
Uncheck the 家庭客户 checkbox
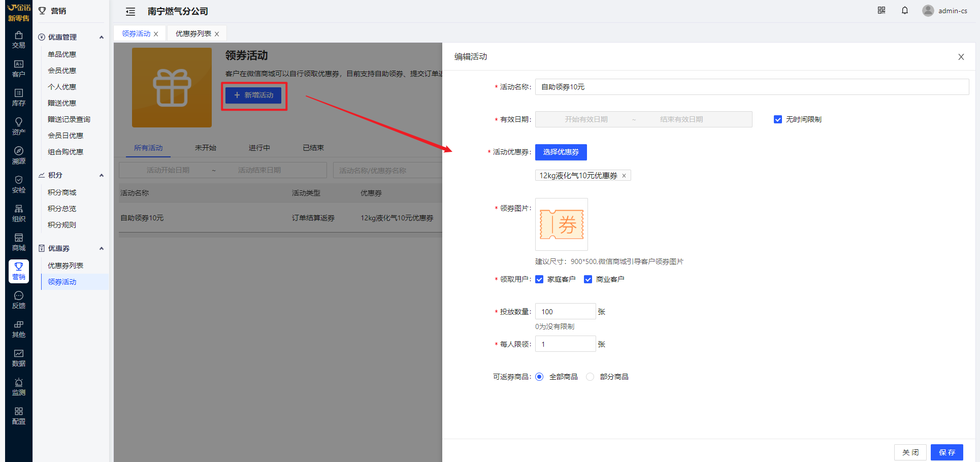pos(540,279)
